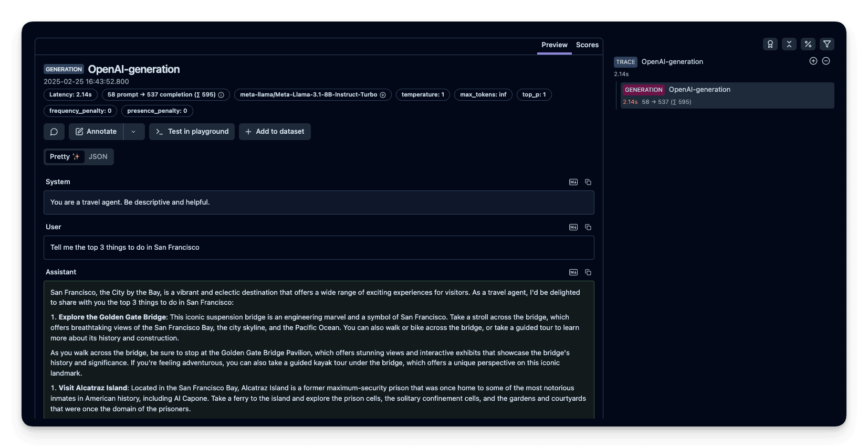Copy the System message content
This screenshot has width=868, height=448.
click(588, 182)
